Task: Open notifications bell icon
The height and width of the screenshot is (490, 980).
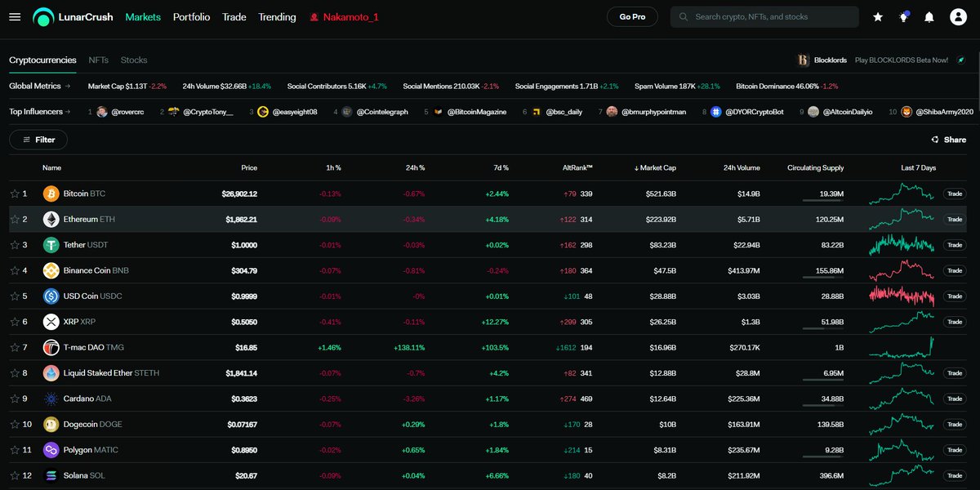Action: (x=929, y=16)
